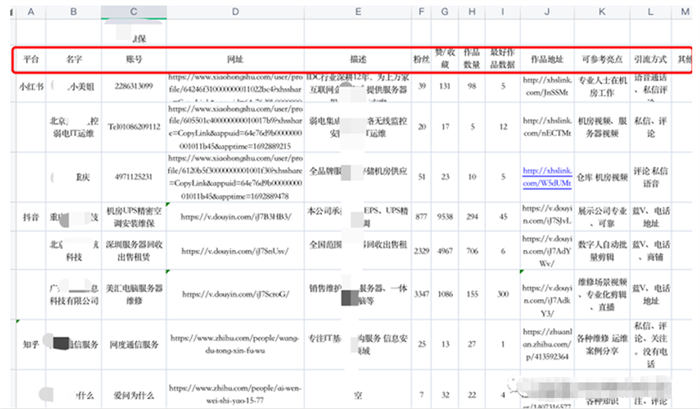
Task: Select likes cell 1086
Action: click(445, 294)
